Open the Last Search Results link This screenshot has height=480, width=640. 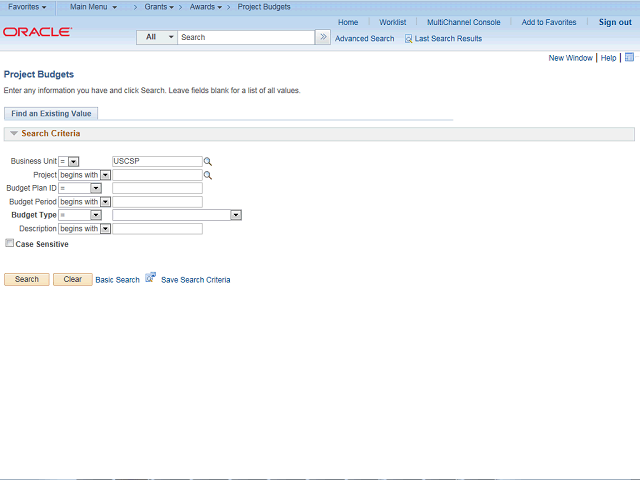[448, 39]
